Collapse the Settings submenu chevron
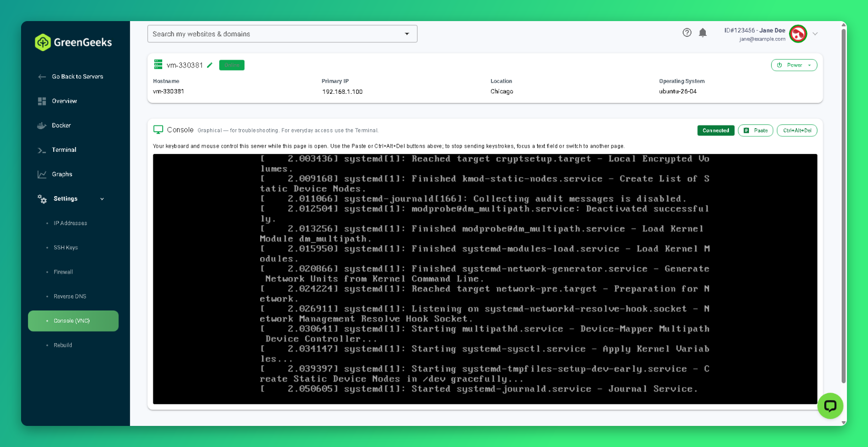The image size is (868, 447). pyautogui.click(x=102, y=199)
